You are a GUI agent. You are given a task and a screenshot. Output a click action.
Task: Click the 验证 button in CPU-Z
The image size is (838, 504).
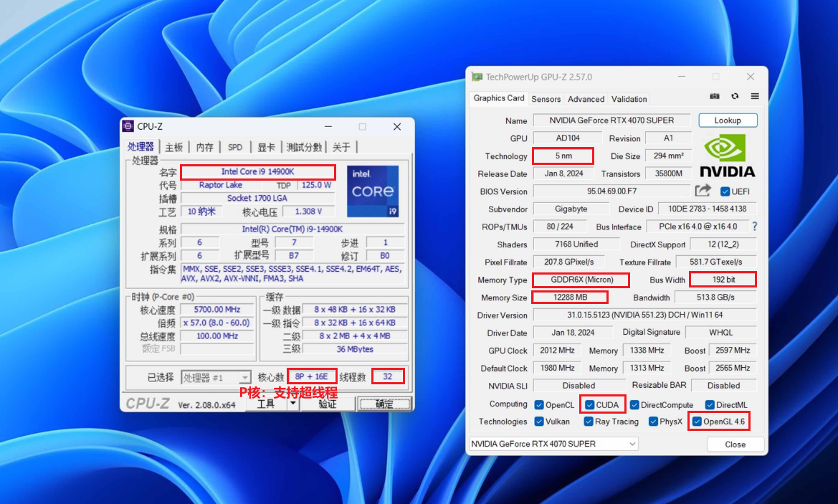pyautogui.click(x=327, y=404)
